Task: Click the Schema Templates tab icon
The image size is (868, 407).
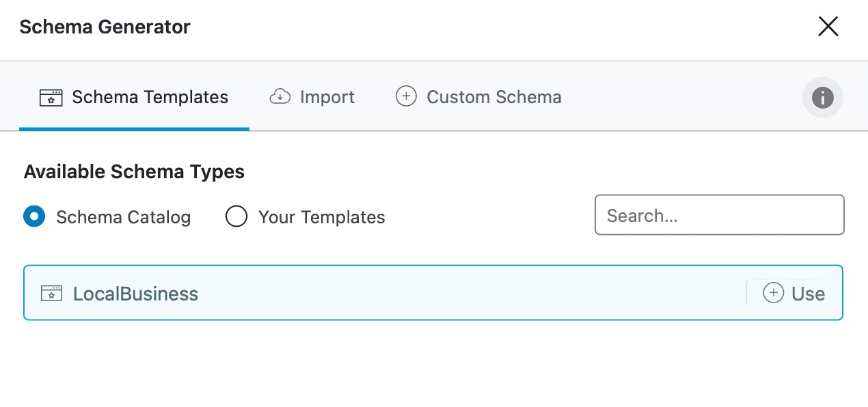Action: coord(51,97)
